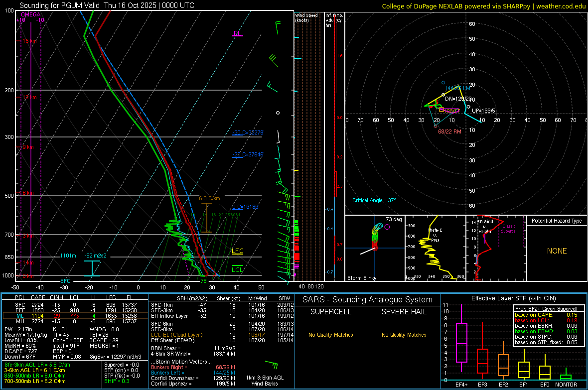This screenshot has width=588, height=390.
Task: Click the green 'SHIP = 0.3' value
Action: tap(117, 381)
